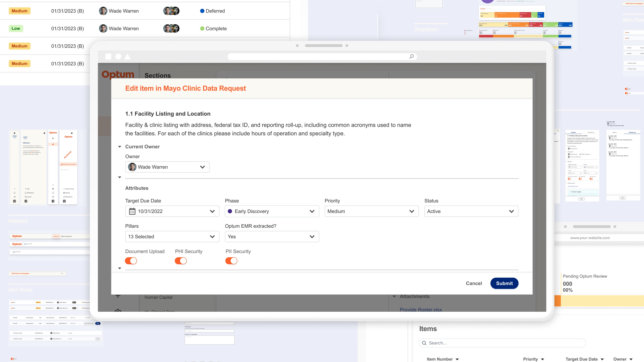Toggle PII Security switch in the edit dialog
This screenshot has height=362, width=644.
point(231,261)
